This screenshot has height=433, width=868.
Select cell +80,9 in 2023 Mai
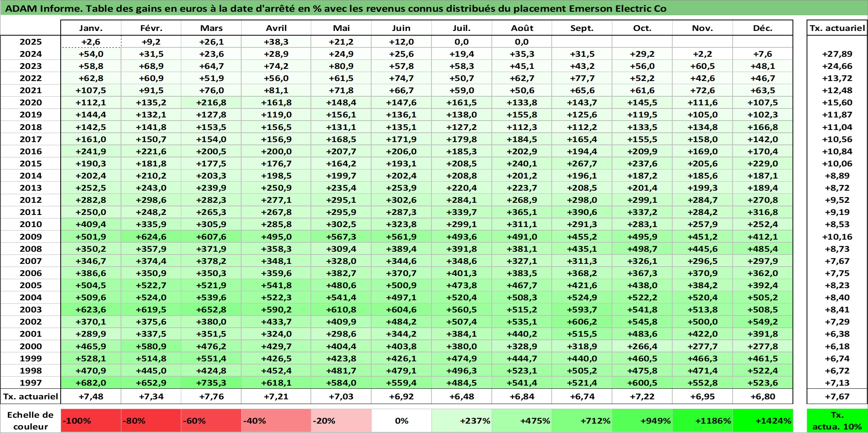click(x=341, y=66)
